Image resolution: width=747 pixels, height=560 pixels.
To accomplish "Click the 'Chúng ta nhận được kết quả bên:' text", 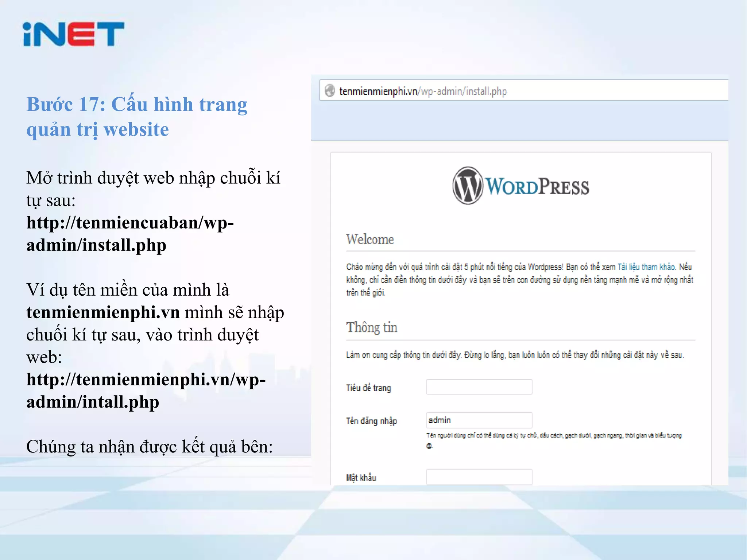I will coord(150,447).
